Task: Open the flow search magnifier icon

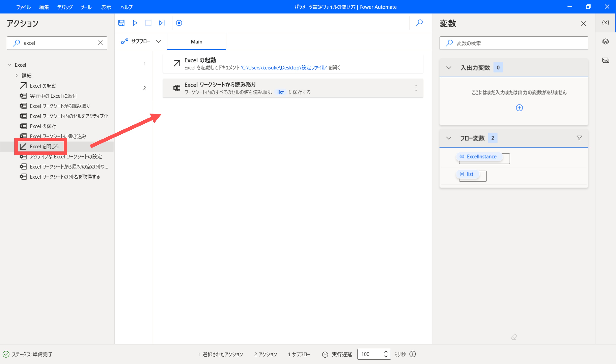Action: point(419,23)
